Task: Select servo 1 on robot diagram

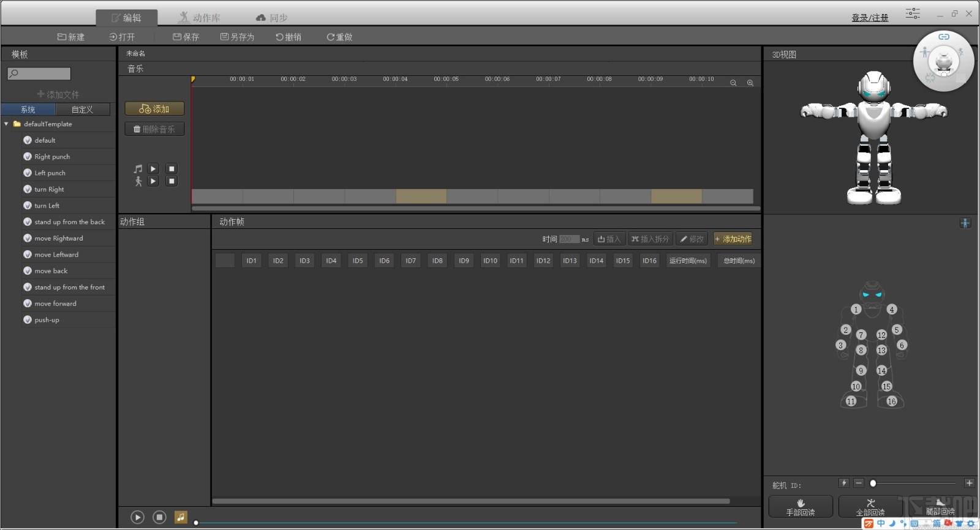Action: (856, 310)
